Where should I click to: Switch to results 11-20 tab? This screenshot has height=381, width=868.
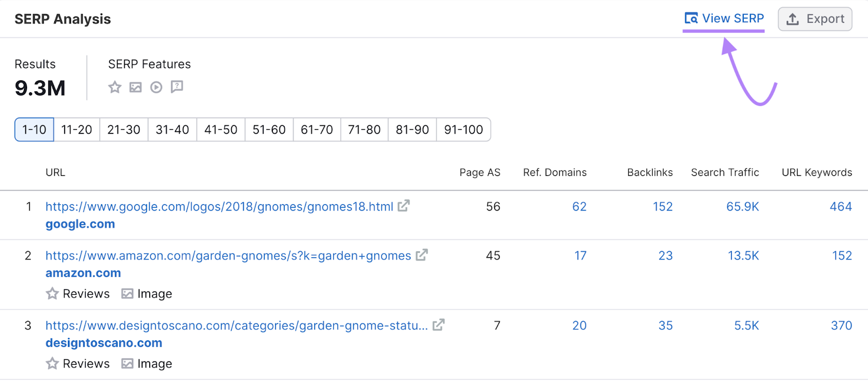tap(76, 130)
